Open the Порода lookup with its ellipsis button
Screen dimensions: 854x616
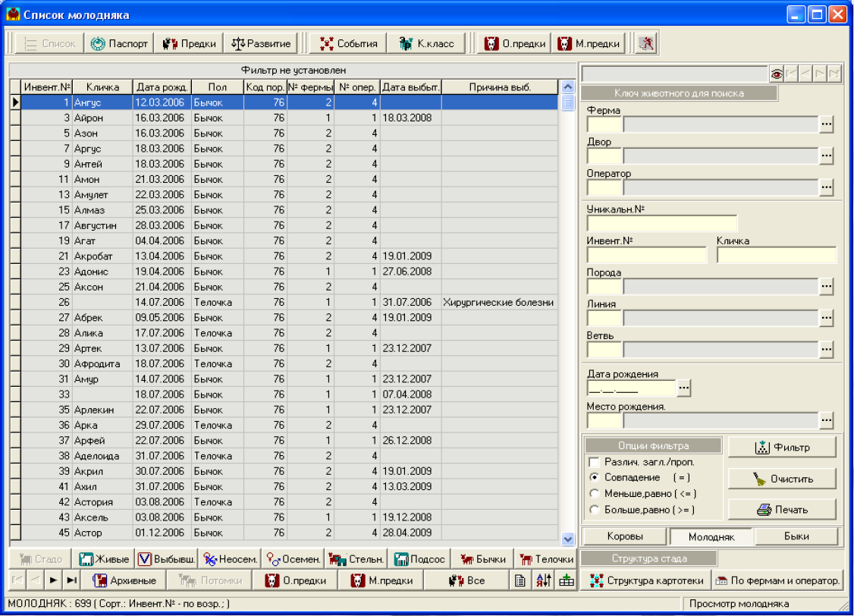(x=826, y=287)
